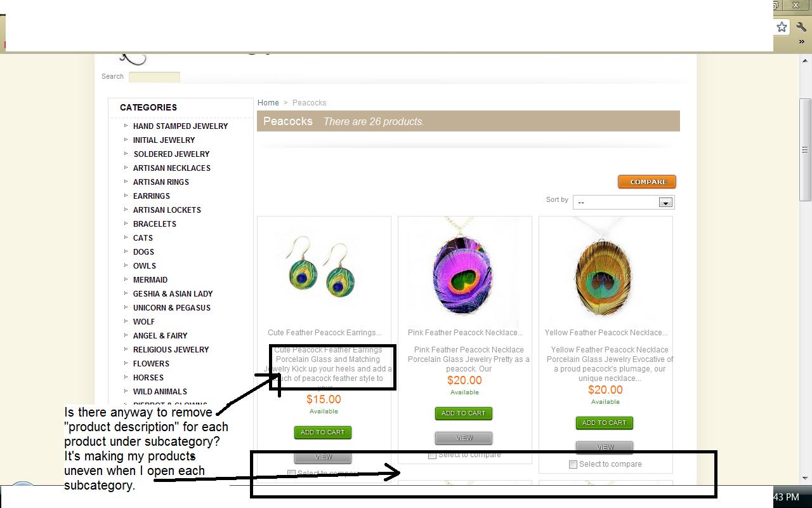Click the arrow icon beside Wolf category
This screenshot has height=508, width=812.
coord(126,321)
